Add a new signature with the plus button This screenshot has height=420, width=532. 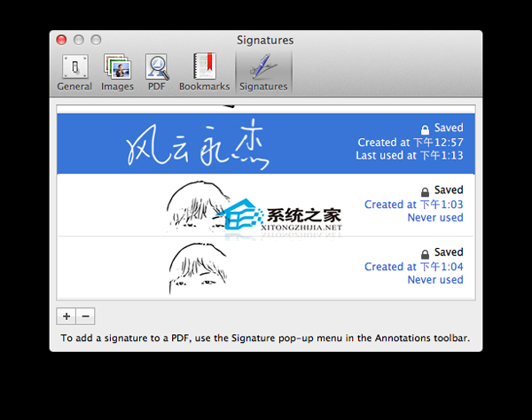pyautogui.click(x=66, y=316)
